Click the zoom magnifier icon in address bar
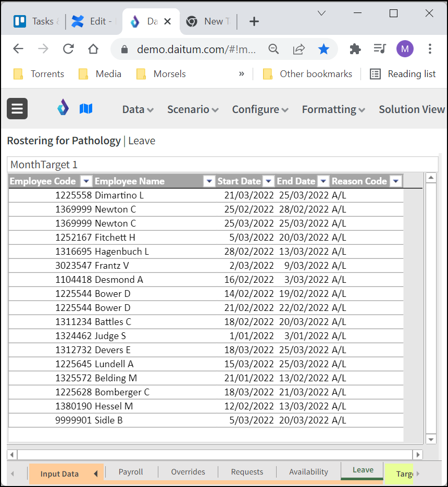This screenshot has width=448, height=487. tap(273, 49)
